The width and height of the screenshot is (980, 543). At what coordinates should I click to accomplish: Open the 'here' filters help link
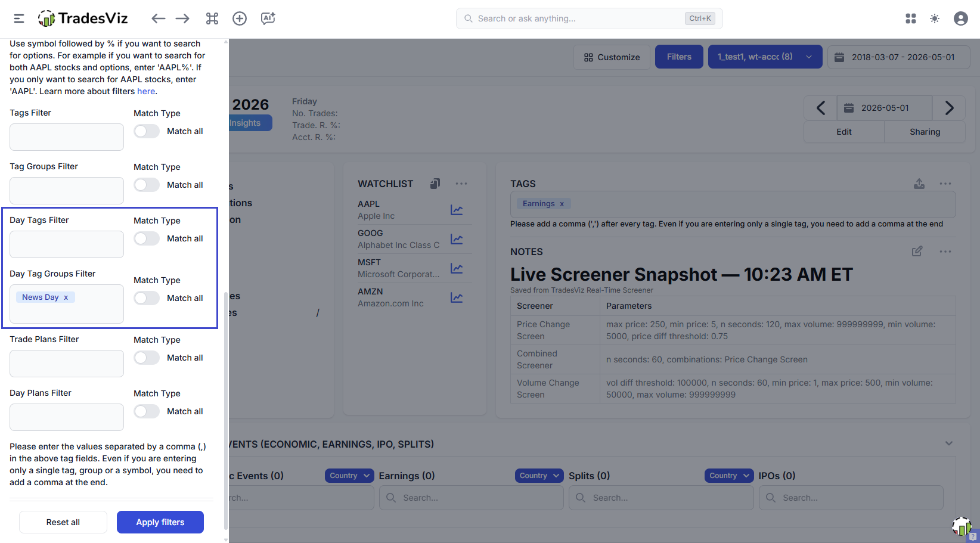146,91
